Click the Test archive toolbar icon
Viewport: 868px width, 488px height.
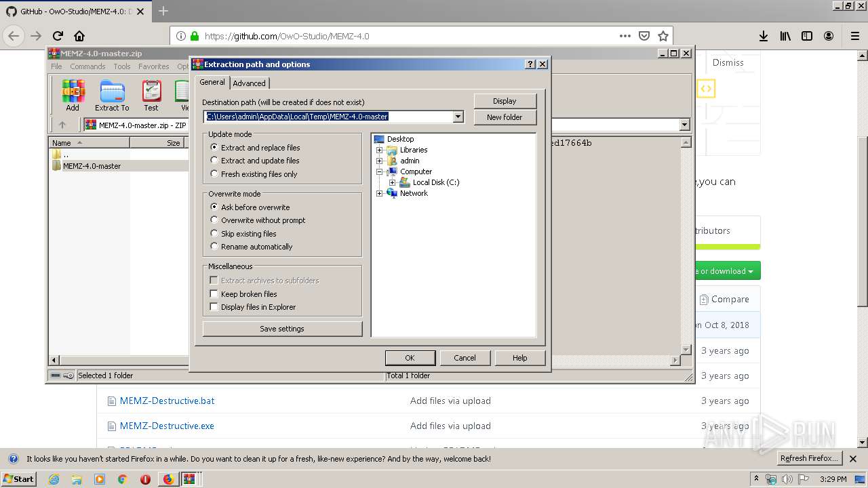pos(151,96)
